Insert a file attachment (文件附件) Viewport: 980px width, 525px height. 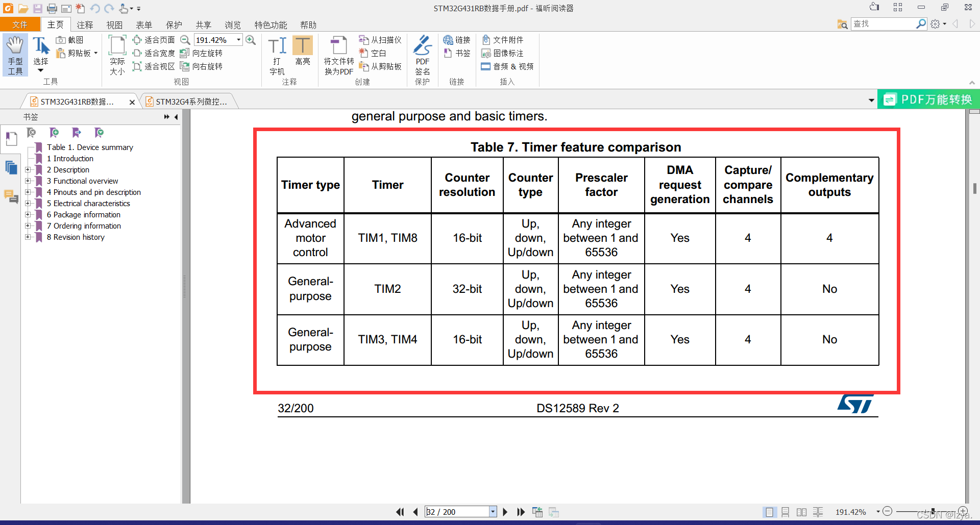point(503,40)
